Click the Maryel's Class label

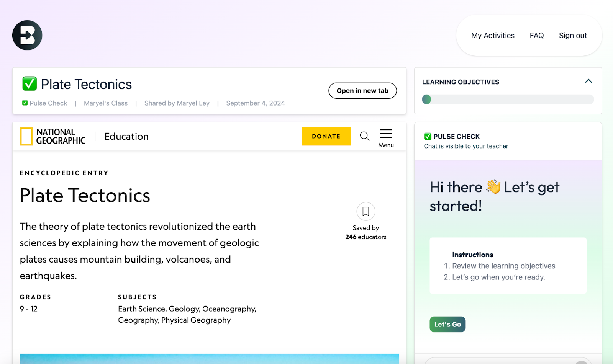tap(106, 103)
